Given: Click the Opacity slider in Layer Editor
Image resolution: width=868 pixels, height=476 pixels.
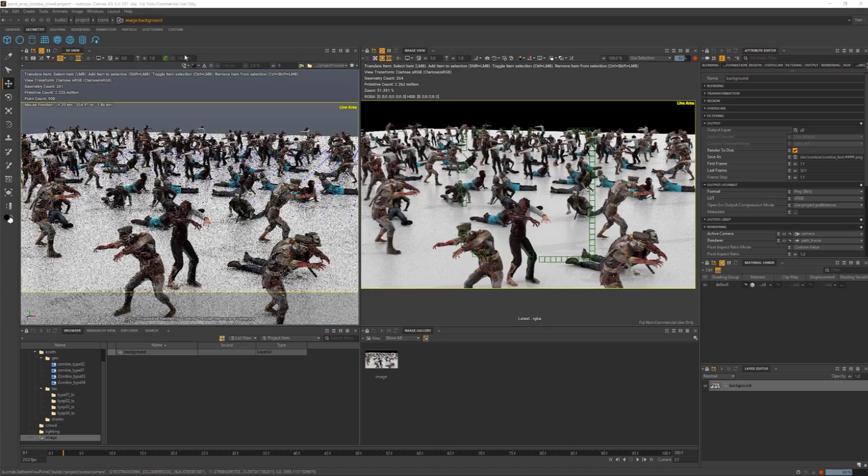Looking at the screenshot, I should coord(848,376).
